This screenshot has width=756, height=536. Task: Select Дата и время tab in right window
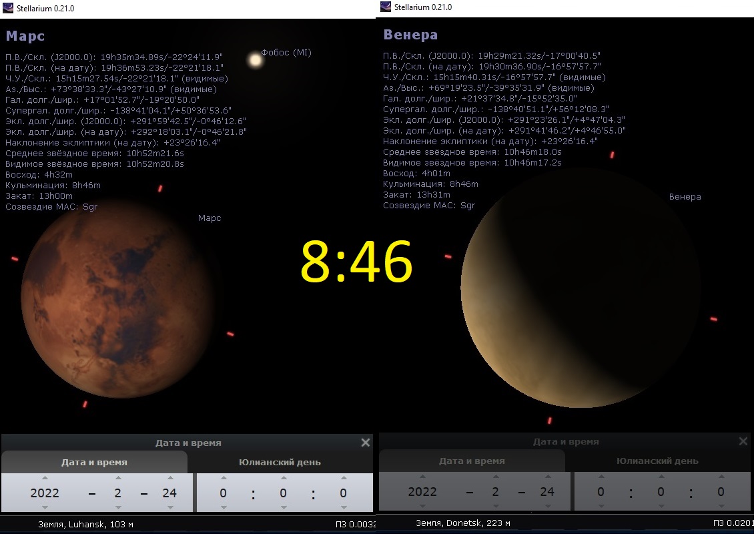pos(472,461)
